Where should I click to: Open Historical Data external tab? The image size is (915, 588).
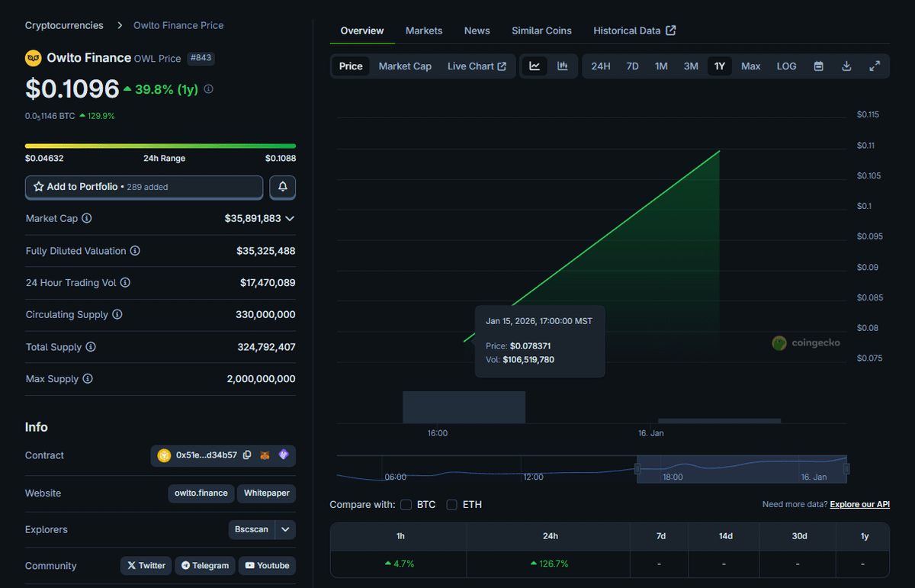coord(634,31)
